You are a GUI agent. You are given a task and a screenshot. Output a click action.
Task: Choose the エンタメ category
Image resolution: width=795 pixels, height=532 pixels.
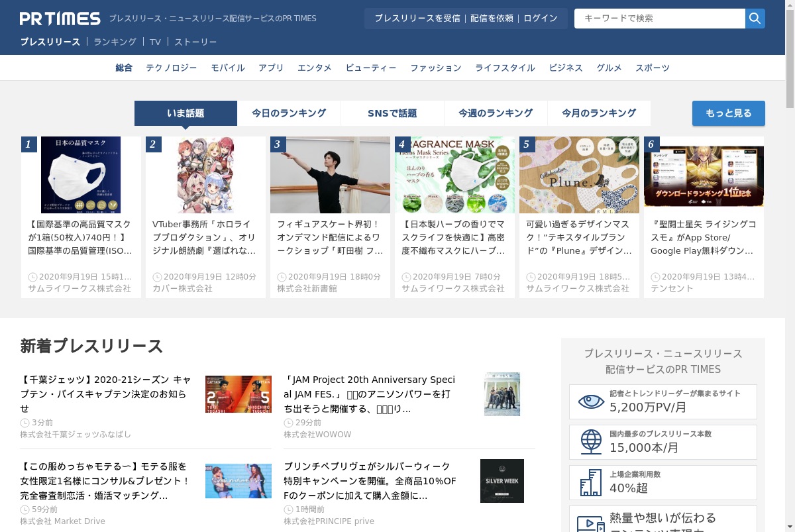(x=315, y=68)
